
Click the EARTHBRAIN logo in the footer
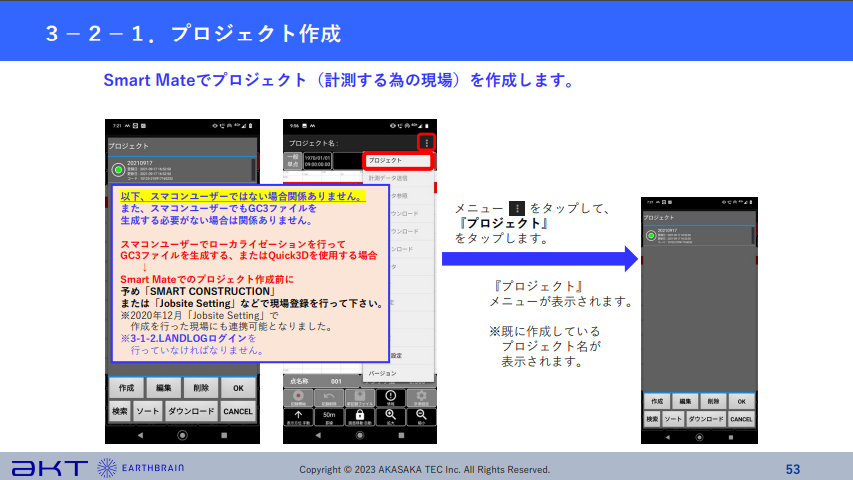[140, 468]
